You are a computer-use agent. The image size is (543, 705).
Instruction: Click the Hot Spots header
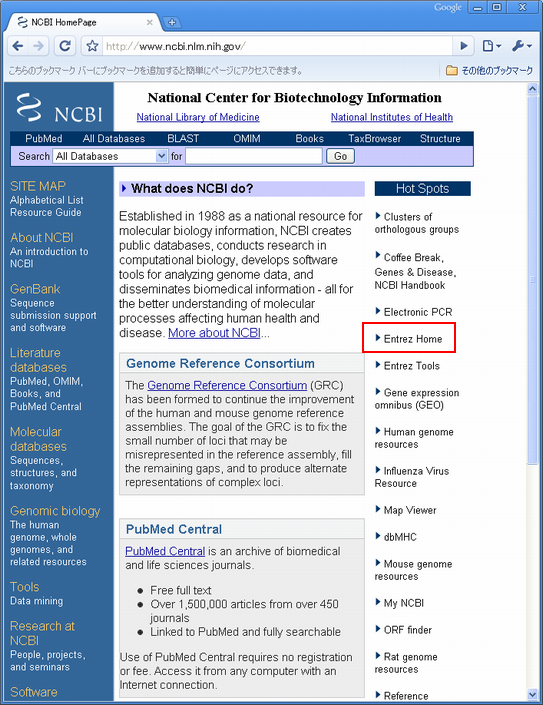tap(423, 189)
